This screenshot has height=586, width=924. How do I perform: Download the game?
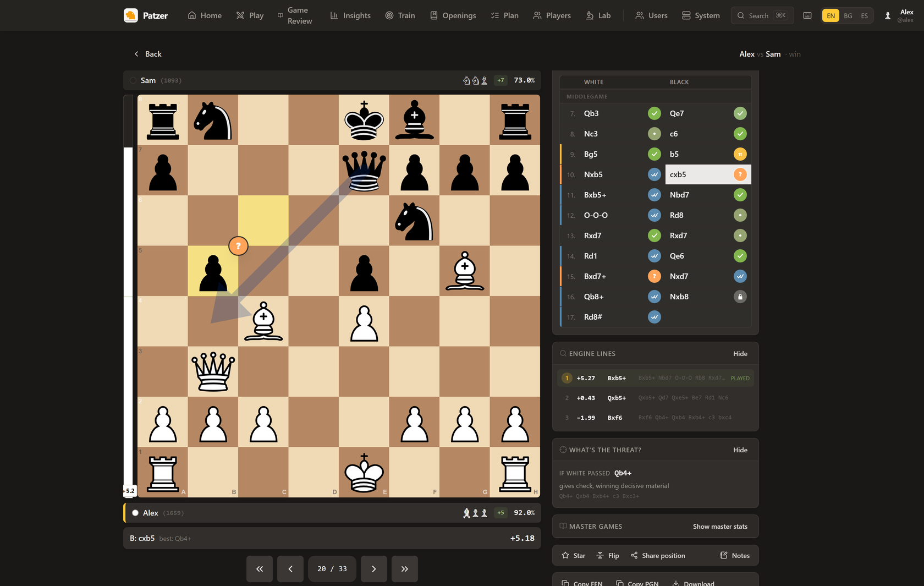(694, 583)
